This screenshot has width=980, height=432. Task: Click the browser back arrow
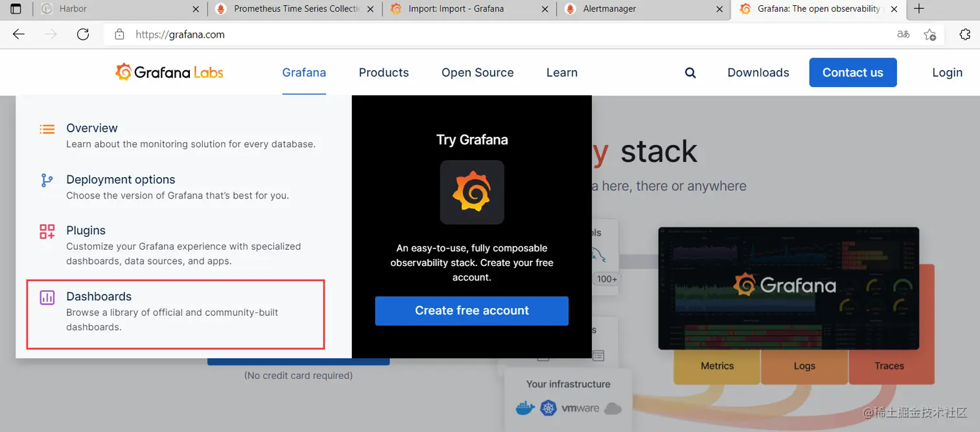pos(19,34)
